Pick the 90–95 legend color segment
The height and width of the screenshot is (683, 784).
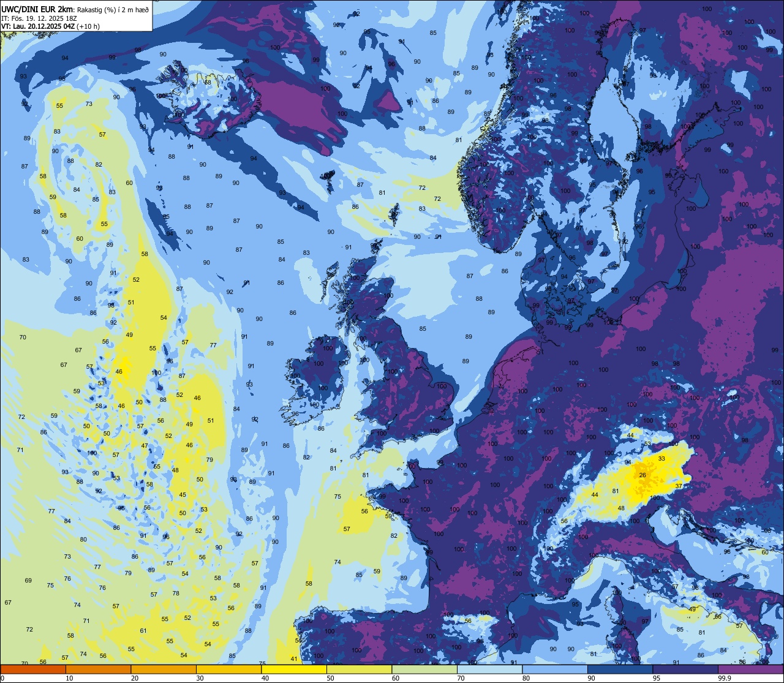coord(620,669)
